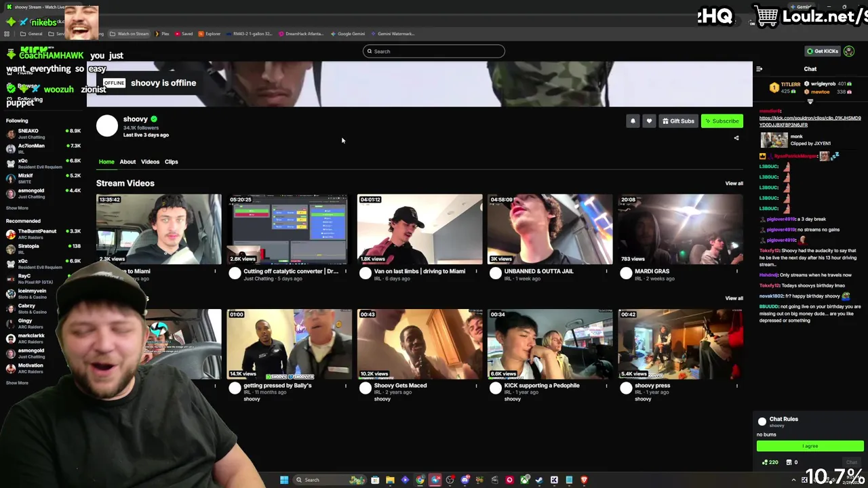Open the clip link in chat
868x488 pixels.
[810, 121]
